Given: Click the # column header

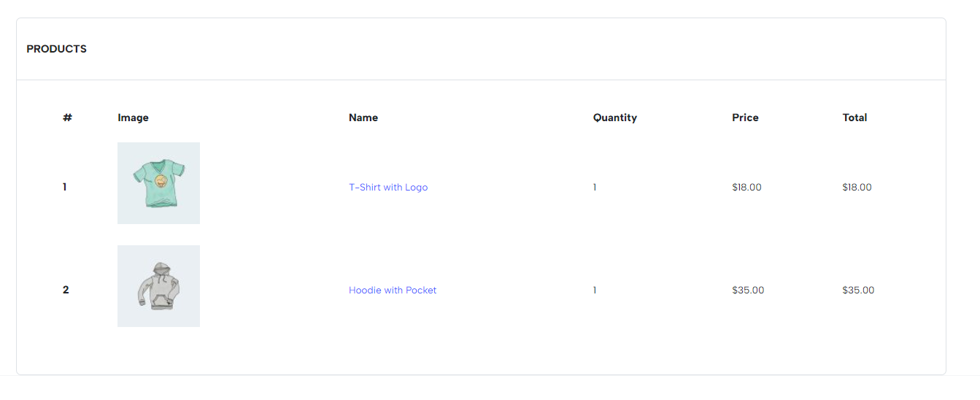Looking at the screenshot, I should pyautogui.click(x=67, y=118).
